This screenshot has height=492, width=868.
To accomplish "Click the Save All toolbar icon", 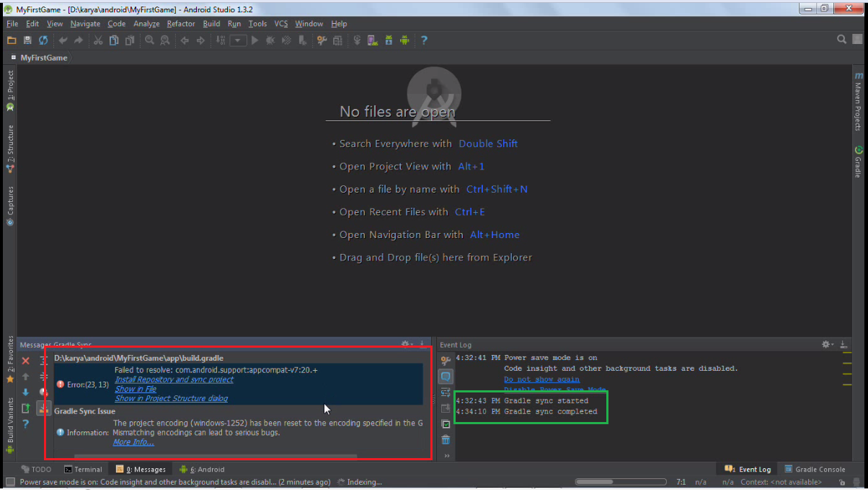I will (27, 40).
